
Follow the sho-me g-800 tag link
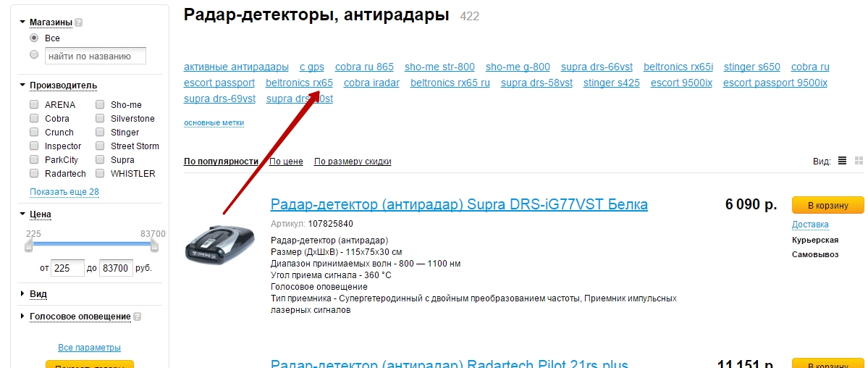(518, 67)
